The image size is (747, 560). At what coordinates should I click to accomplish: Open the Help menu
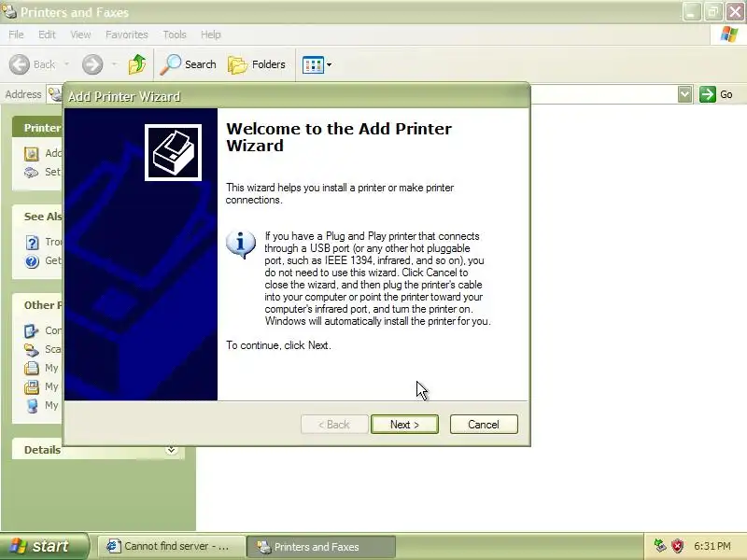[210, 35]
